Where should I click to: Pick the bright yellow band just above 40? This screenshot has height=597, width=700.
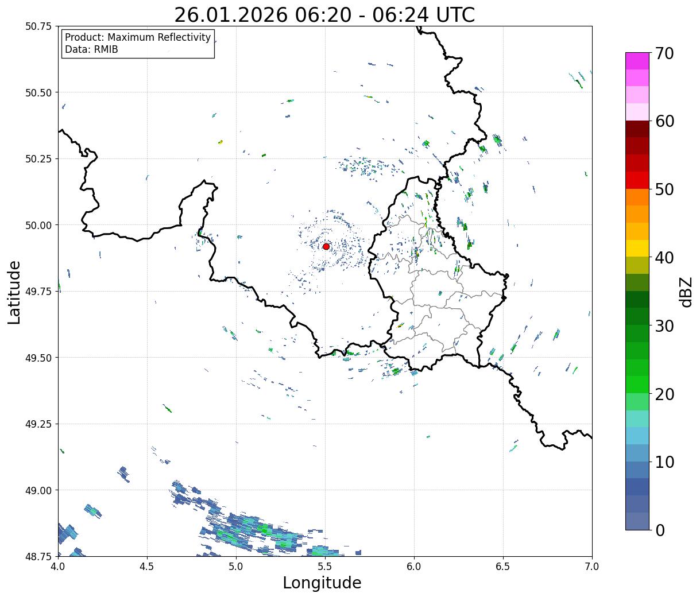(637, 249)
